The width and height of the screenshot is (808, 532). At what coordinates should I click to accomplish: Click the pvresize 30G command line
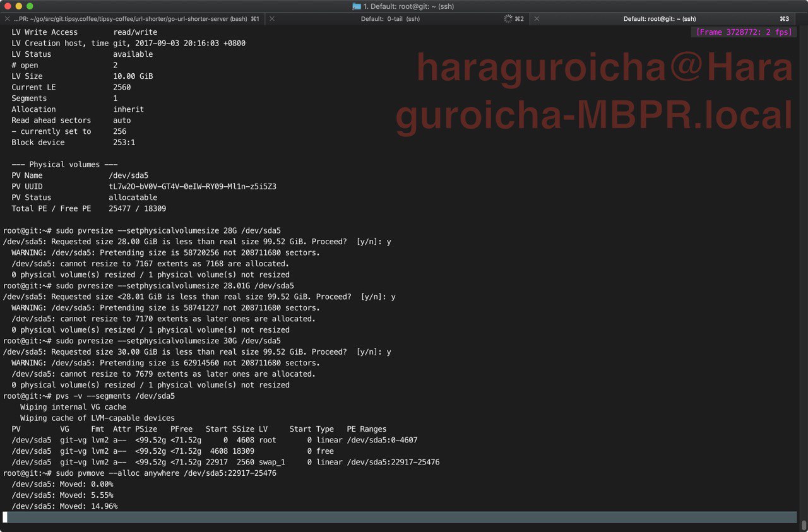click(142, 341)
